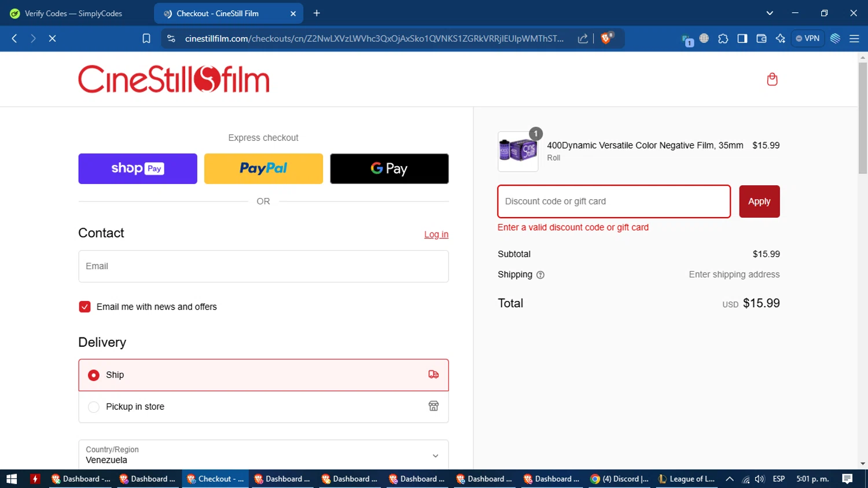Open the extension with badge 1
The width and height of the screenshot is (868, 488).
[x=687, y=39]
